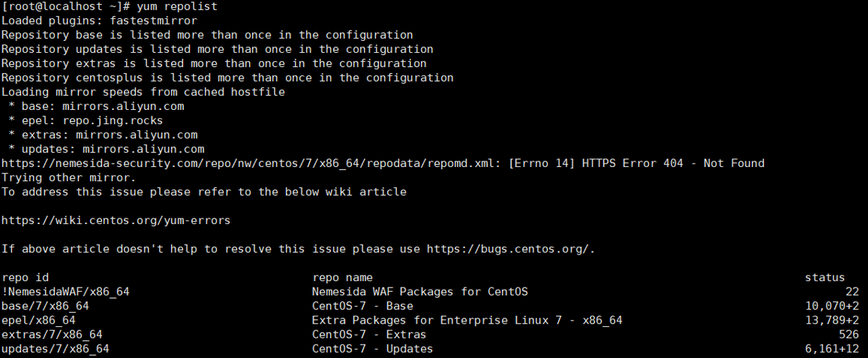Click the 'Trying other mirror.' message
Image resolution: width=868 pixels, height=358 pixels.
pos(68,178)
